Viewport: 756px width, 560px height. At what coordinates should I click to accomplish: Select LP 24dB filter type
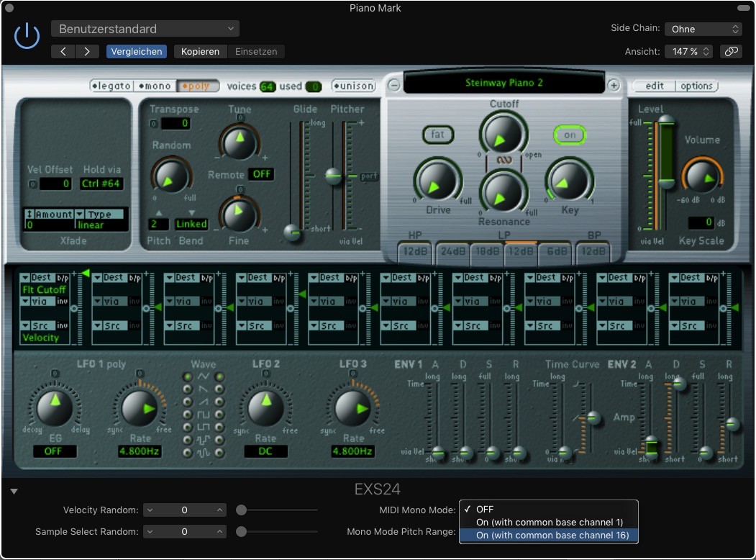[452, 251]
